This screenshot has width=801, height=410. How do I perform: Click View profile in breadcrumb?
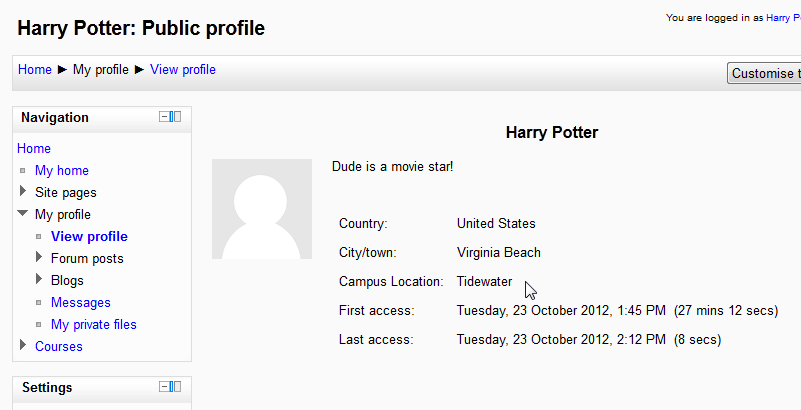point(183,69)
